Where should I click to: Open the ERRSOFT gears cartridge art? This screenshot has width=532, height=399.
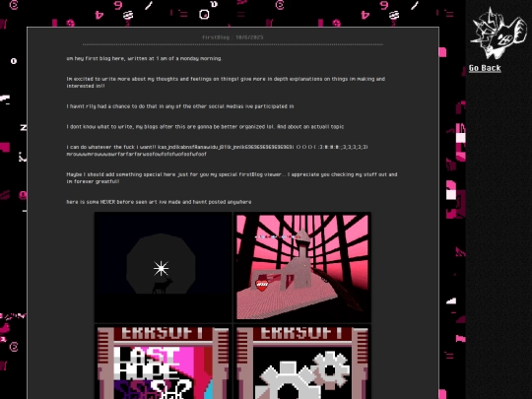[x=302, y=362]
